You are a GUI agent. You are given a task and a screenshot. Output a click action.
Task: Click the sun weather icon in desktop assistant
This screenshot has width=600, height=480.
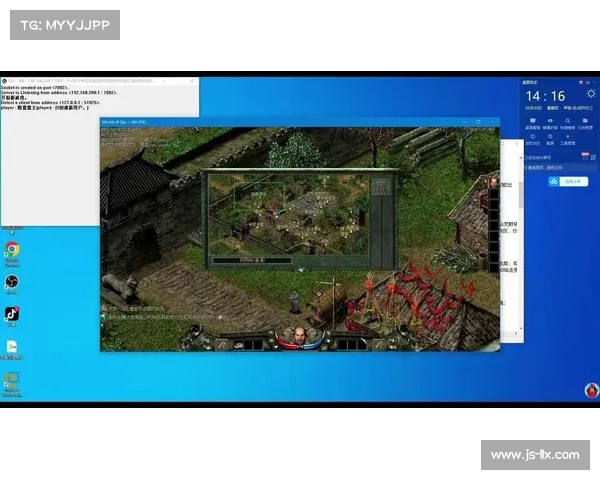[x=591, y=94]
